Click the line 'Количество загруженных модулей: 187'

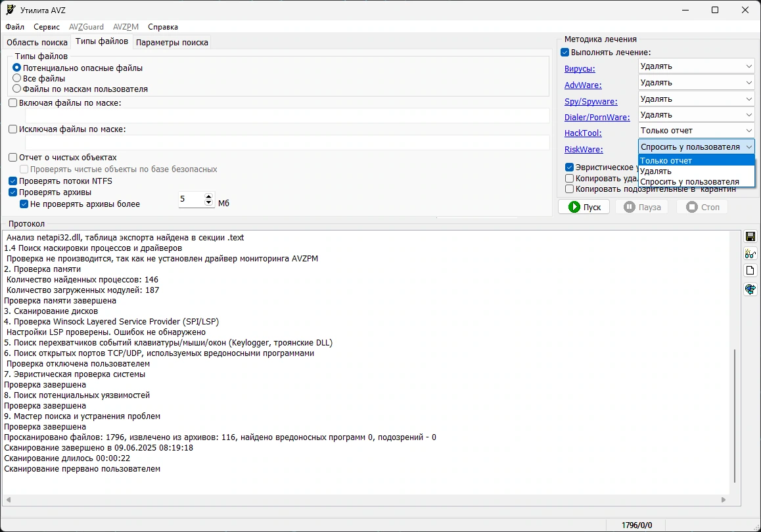pos(83,290)
